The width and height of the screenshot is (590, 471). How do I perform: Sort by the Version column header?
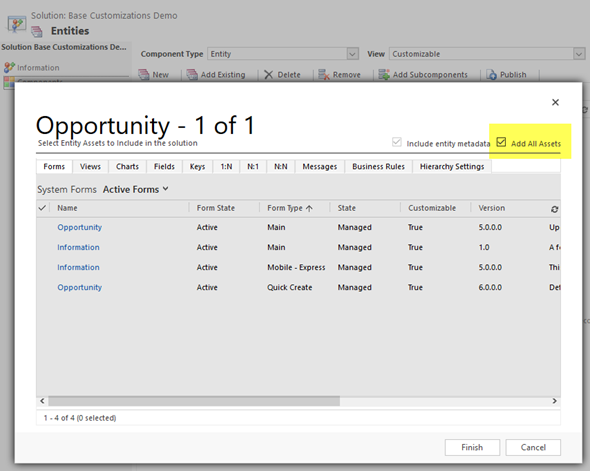click(x=492, y=208)
